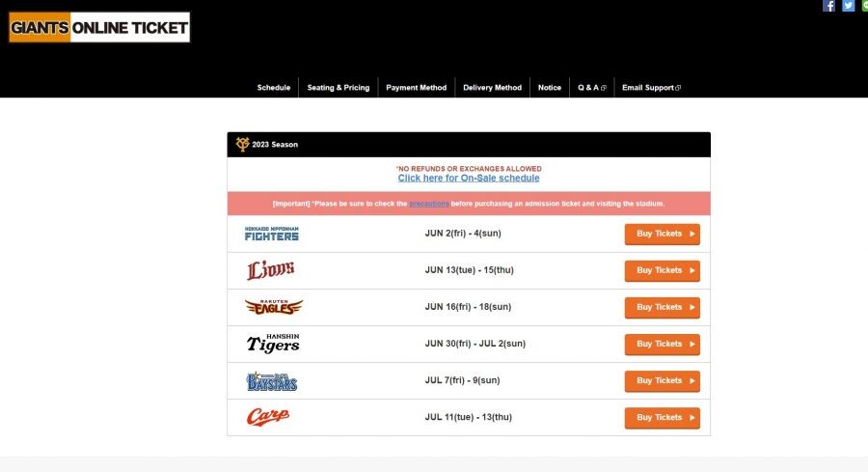Image resolution: width=868 pixels, height=472 pixels.
Task: Click the Hanshin Tigers logo
Action: 273,344
